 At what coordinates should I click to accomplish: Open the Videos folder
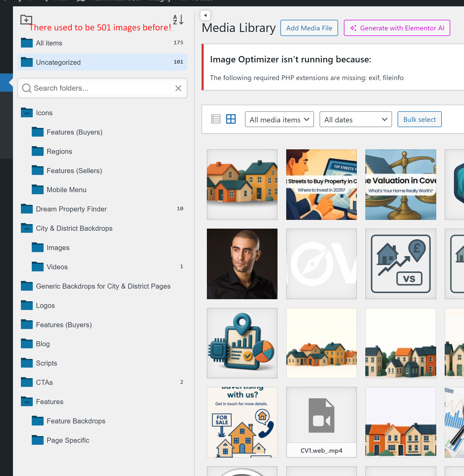(57, 267)
